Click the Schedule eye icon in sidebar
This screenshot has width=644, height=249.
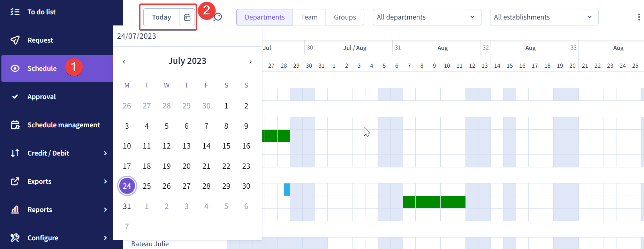click(x=15, y=68)
